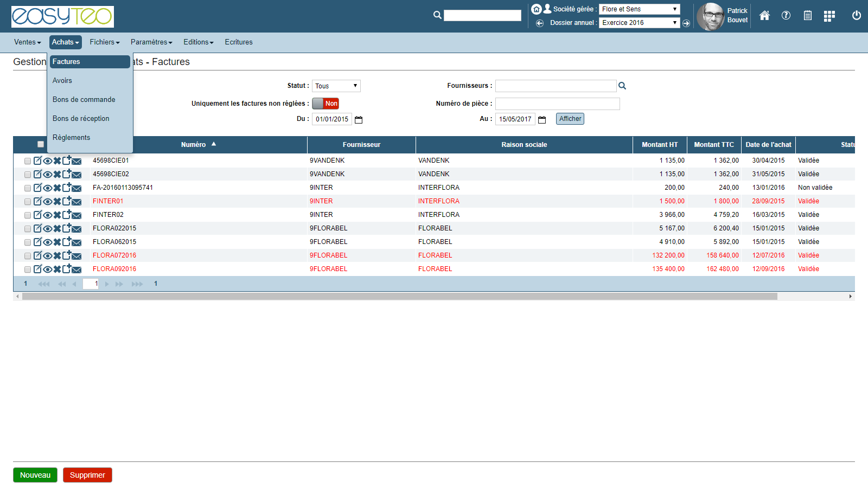868x488 pixels.
Task: Click the help question mark icon
Action: tap(786, 16)
